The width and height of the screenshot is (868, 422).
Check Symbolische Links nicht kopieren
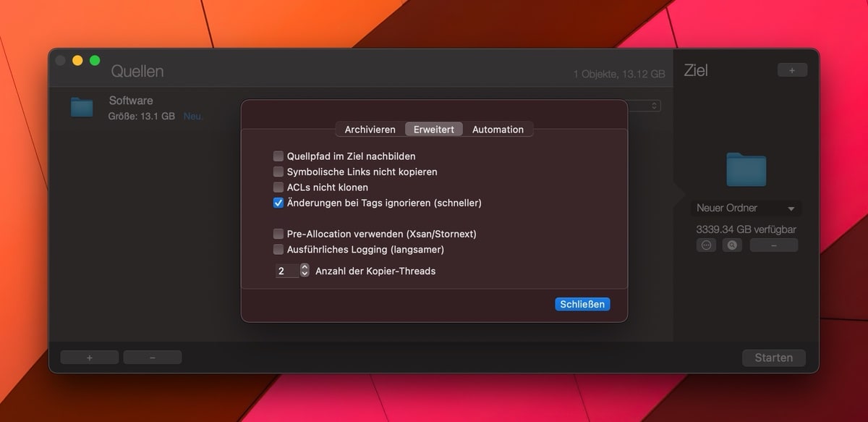coord(278,172)
